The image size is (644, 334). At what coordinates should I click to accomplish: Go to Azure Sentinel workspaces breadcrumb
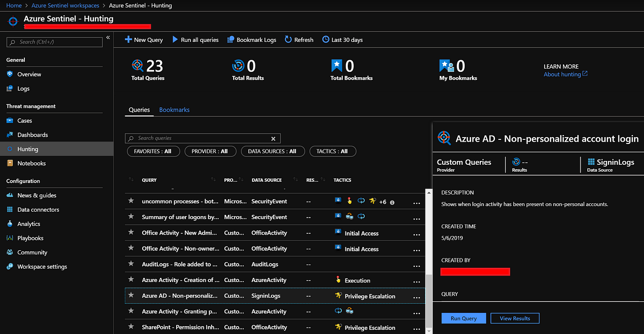pos(65,6)
